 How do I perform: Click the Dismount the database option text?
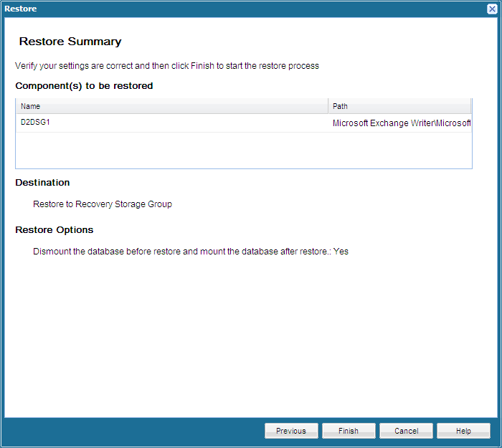pyautogui.click(x=191, y=252)
